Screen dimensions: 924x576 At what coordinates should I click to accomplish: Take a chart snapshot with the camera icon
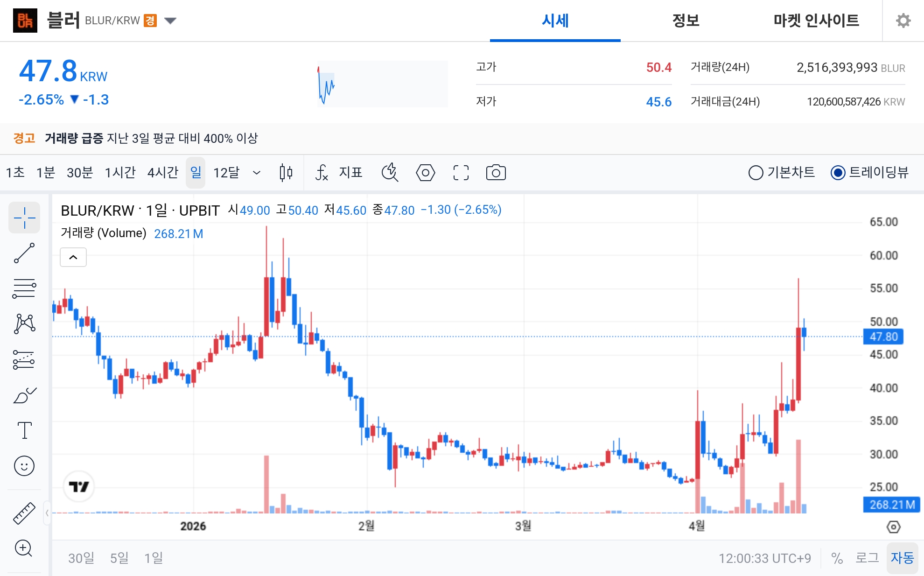pyautogui.click(x=496, y=172)
